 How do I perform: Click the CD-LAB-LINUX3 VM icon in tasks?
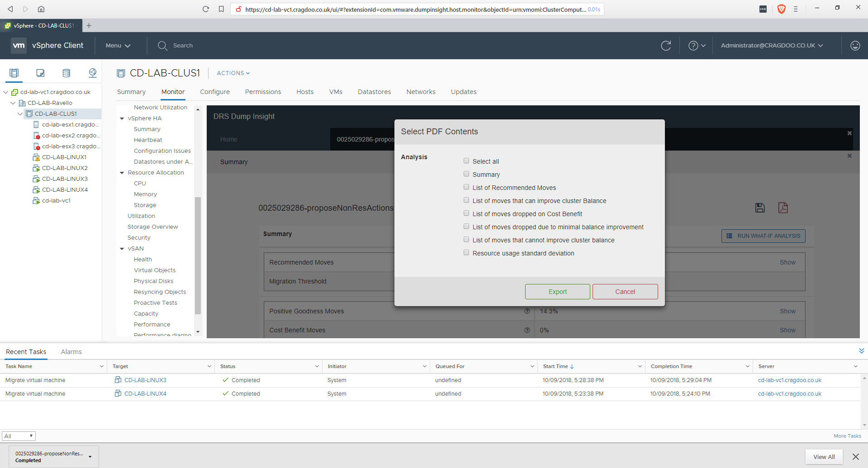[118, 380]
